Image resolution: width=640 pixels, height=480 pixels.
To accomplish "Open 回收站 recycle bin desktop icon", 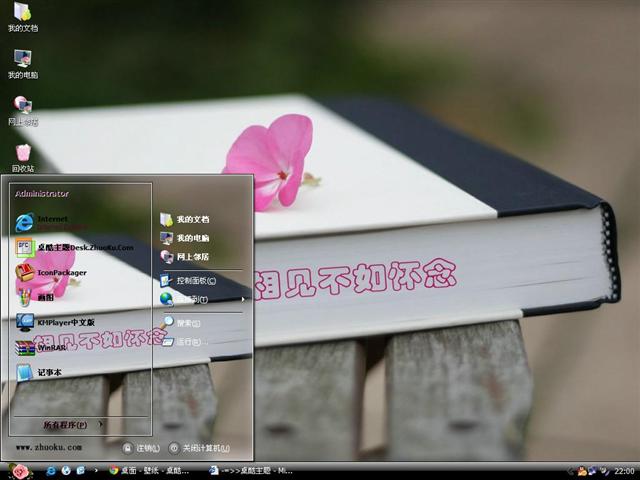I will [23, 158].
